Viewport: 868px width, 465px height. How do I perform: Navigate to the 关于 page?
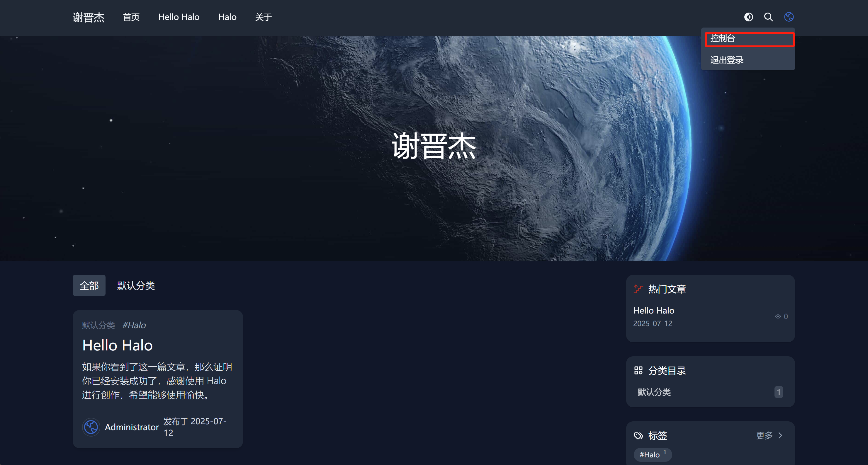pyautogui.click(x=263, y=17)
